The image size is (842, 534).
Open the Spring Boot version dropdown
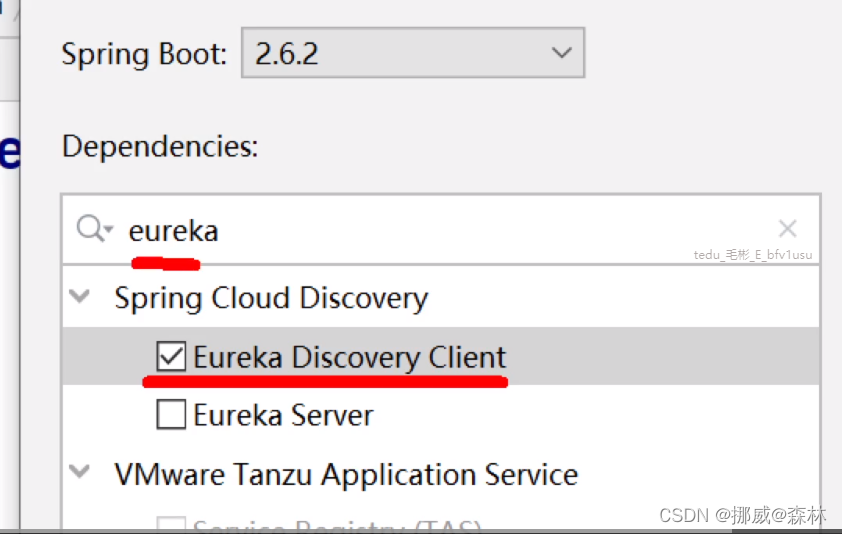click(x=412, y=53)
